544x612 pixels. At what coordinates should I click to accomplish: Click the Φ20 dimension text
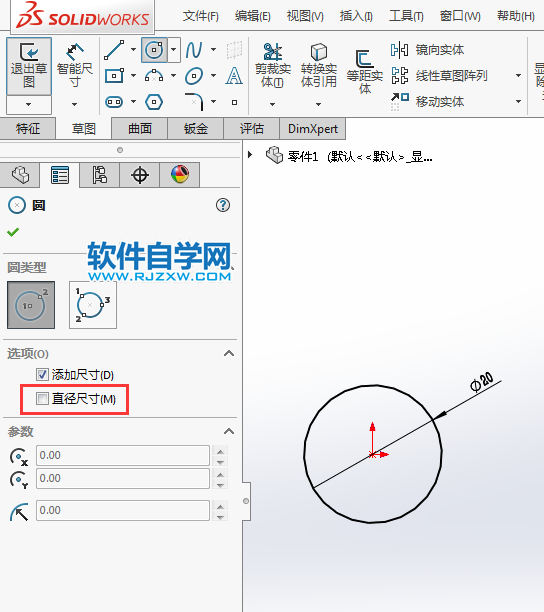pos(482,382)
